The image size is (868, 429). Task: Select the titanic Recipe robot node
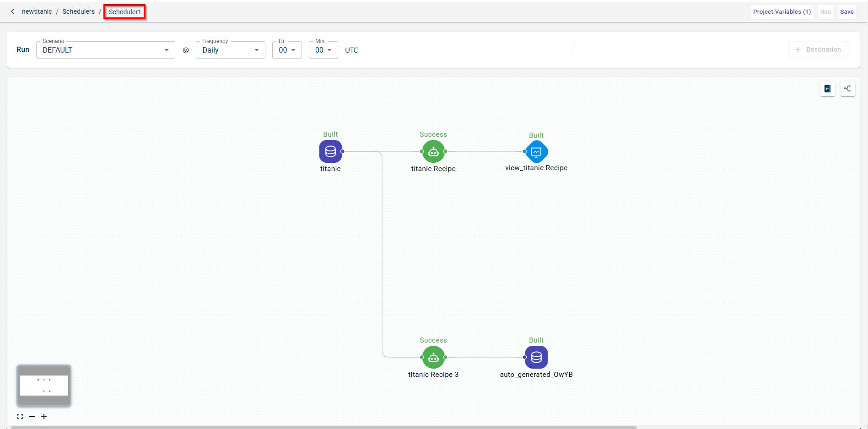[433, 151]
